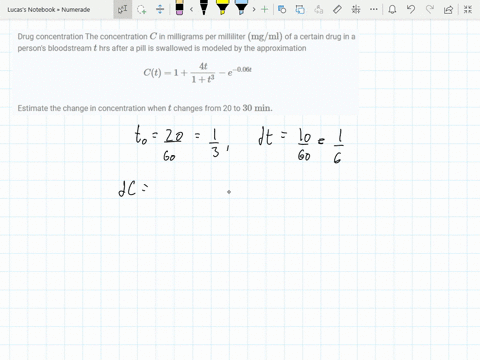The height and width of the screenshot is (360, 480).
Task: Open the more options ellipsis menu
Action: click(x=374, y=9)
